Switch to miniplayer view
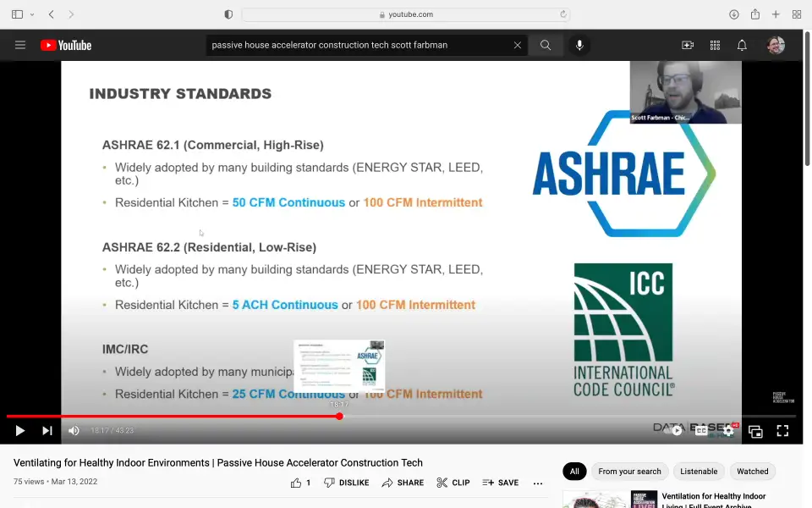The width and height of the screenshot is (812, 508). [755, 431]
